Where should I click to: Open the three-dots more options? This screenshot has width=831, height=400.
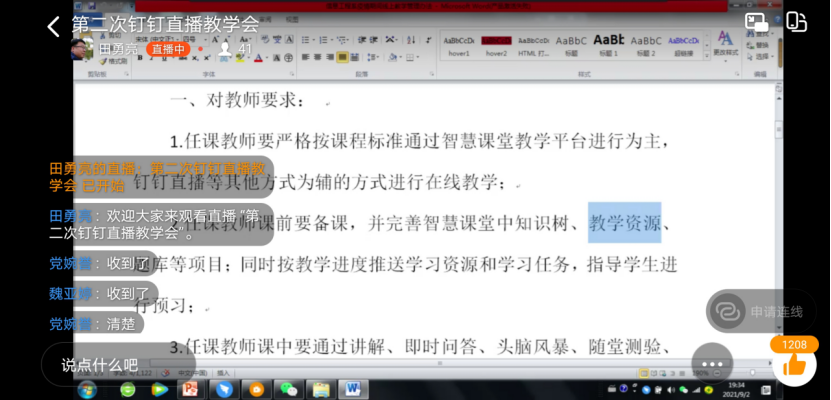pos(712,364)
